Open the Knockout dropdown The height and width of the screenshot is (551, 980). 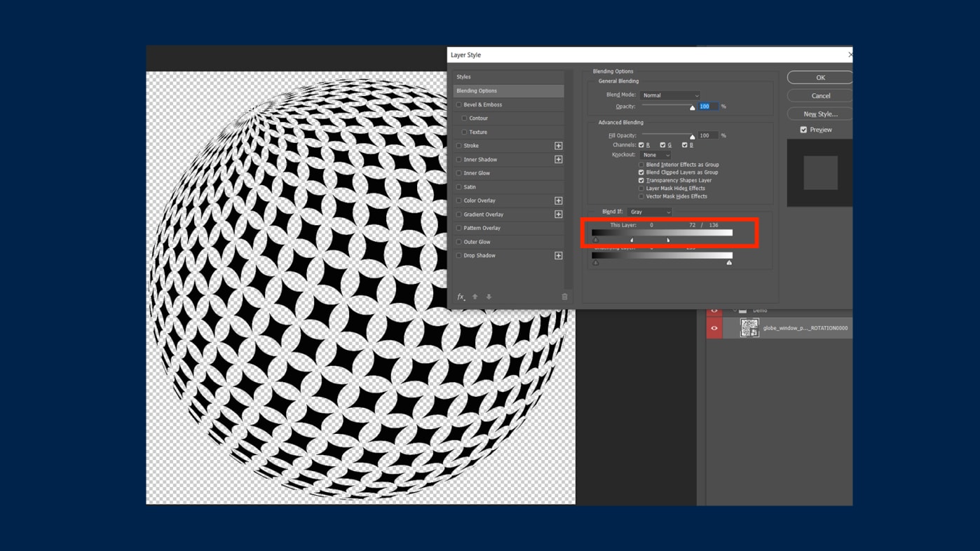tap(655, 155)
